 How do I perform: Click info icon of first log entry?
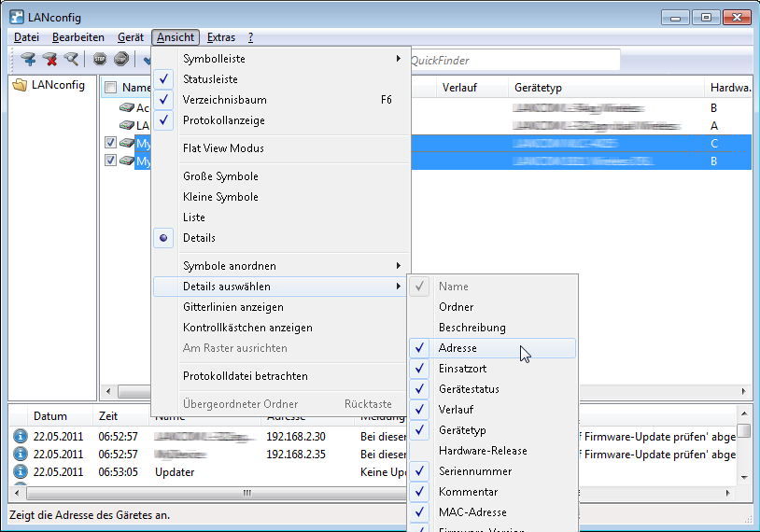pos(20,436)
